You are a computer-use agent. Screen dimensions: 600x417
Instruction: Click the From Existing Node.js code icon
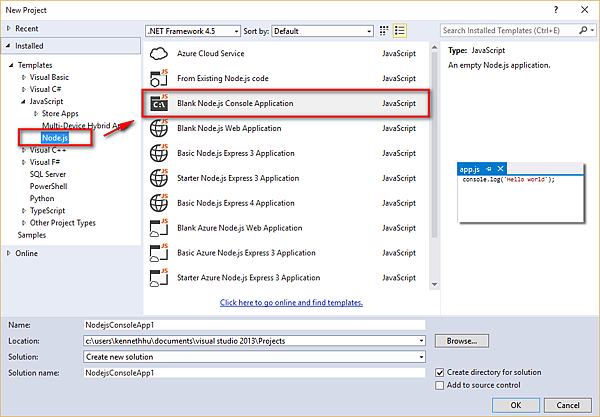point(159,78)
